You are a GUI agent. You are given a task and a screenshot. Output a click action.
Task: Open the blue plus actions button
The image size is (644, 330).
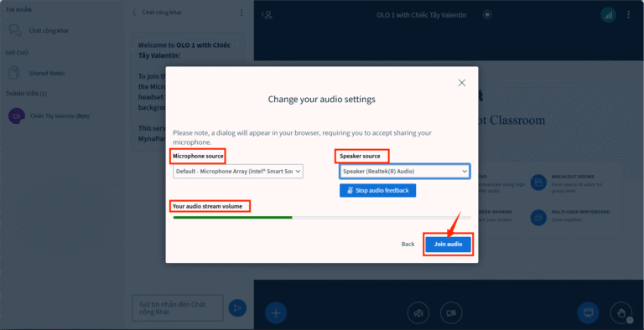tap(276, 312)
